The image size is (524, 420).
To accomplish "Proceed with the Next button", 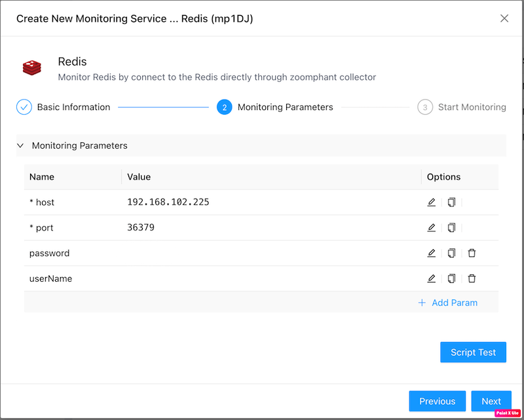I will pos(491,401).
